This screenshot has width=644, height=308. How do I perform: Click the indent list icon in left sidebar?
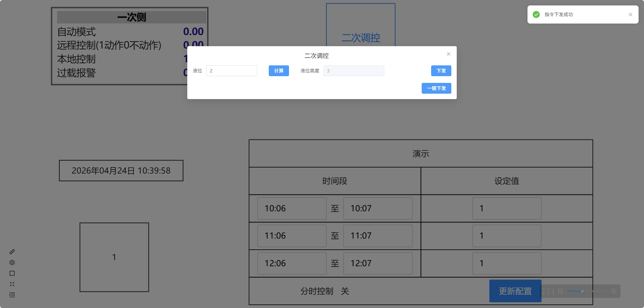tap(12, 295)
